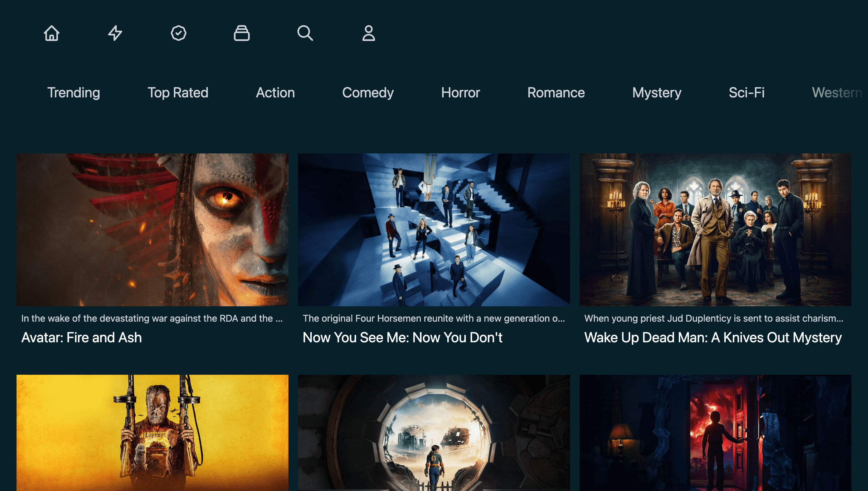868x491 pixels.
Task: Switch to the Sci-Fi category
Action: click(747, 93)
